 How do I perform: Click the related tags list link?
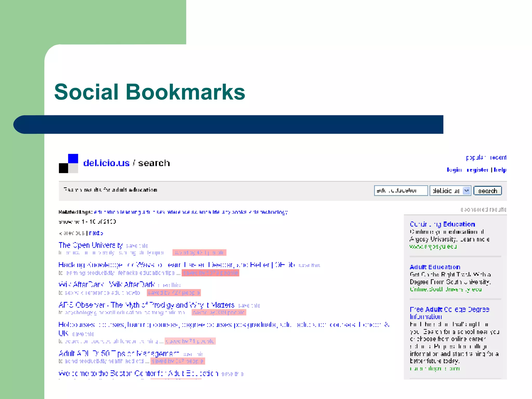pyautogui.click(x=191, y=212)
